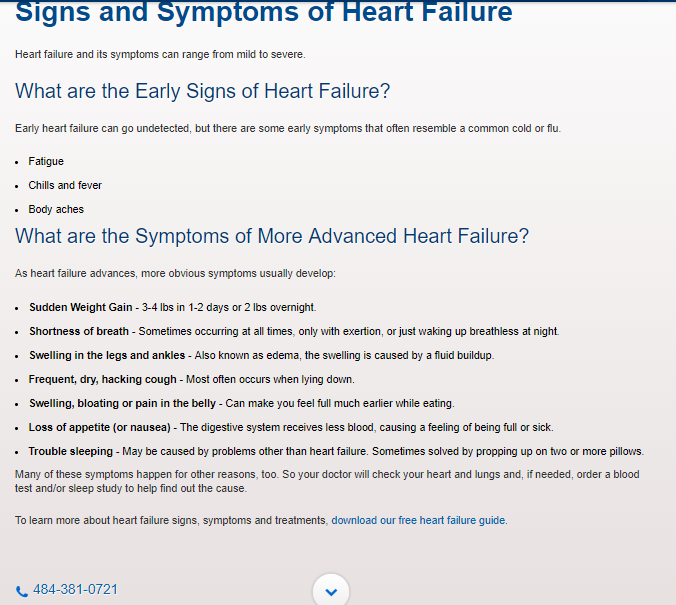Click the mild to severe intro sentence
The width and height of the screenshot is (676, 605).
[160, 55]
